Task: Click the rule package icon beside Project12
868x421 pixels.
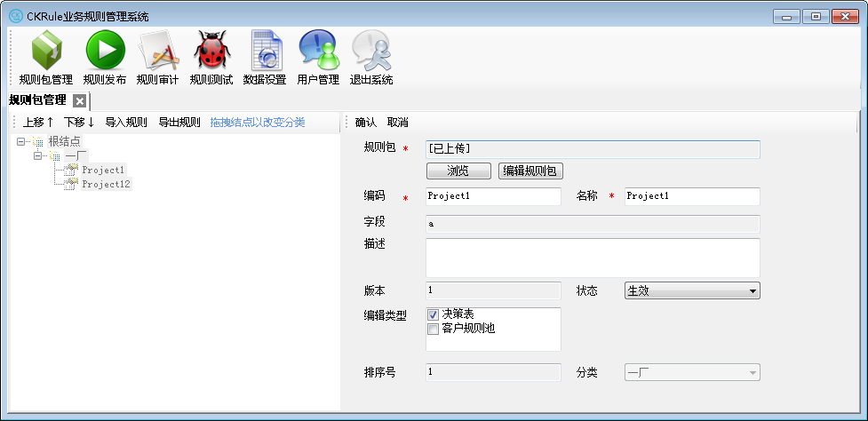Action: tap(70, 184)
